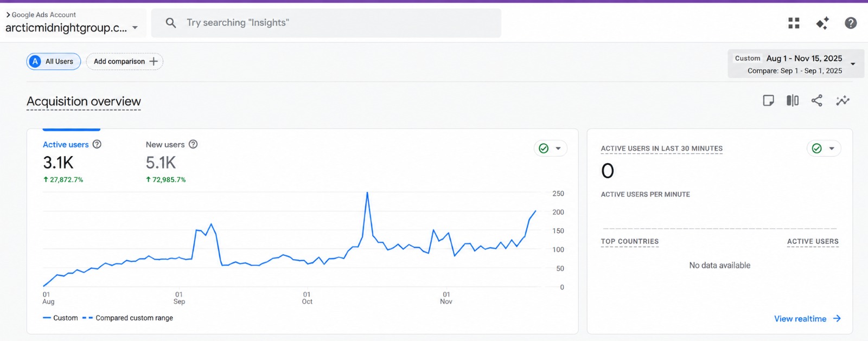Click the Custom legend entry

pos(60,318)
